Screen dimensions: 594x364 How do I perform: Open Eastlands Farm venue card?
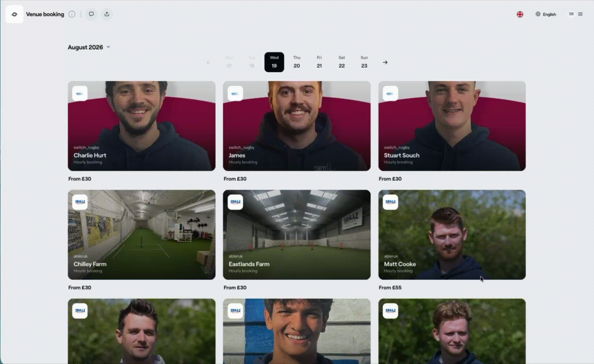tap(297, 235)
